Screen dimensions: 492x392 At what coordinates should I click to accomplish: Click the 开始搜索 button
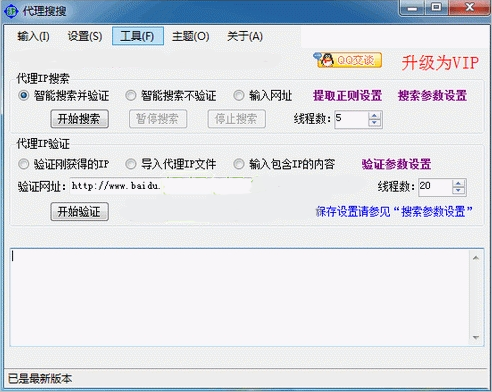click(79, 119)
